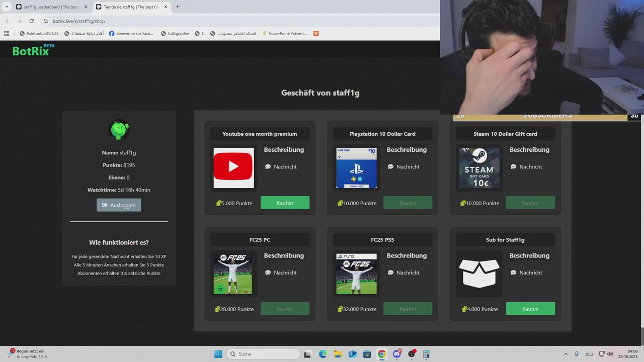The height and width of the screenshot is (362, 644).
Task: Click the Sub for Staff1g title
Action: click(505, 240)
